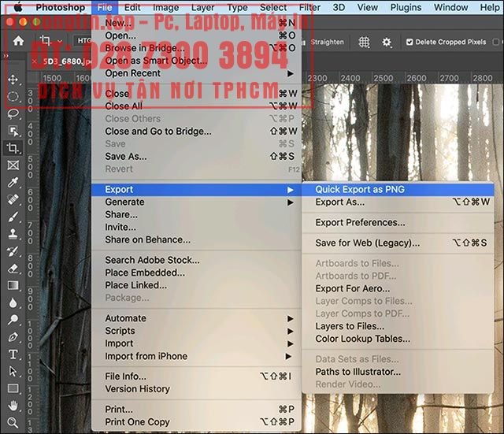Screen dimensions: 504x434
Task: Select the Clone Stamp tool
Action: point(13,234)
